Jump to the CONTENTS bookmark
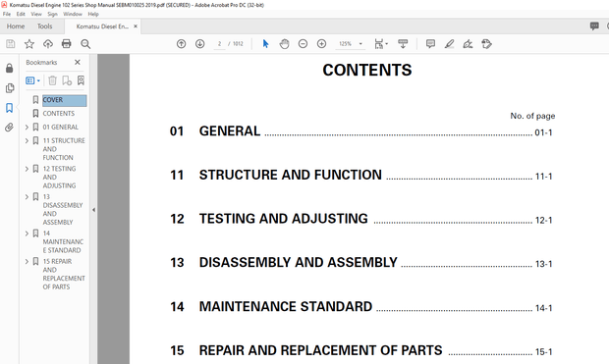Viewport: 609px width, 364px height. click(59, 113)
